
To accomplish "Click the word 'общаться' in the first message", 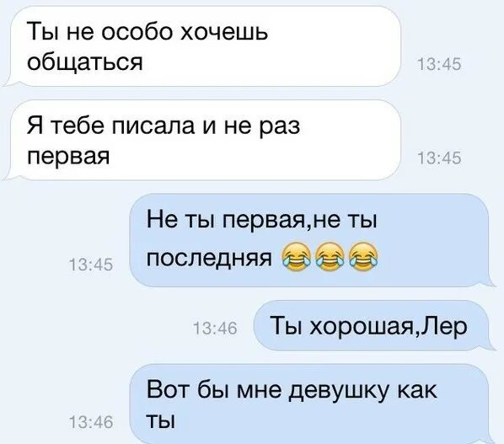I will point(85,62).
